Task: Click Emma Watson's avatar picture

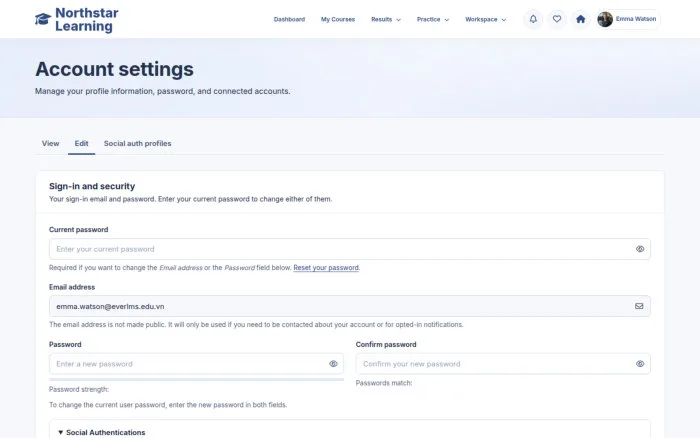Action: click(605, 19)
